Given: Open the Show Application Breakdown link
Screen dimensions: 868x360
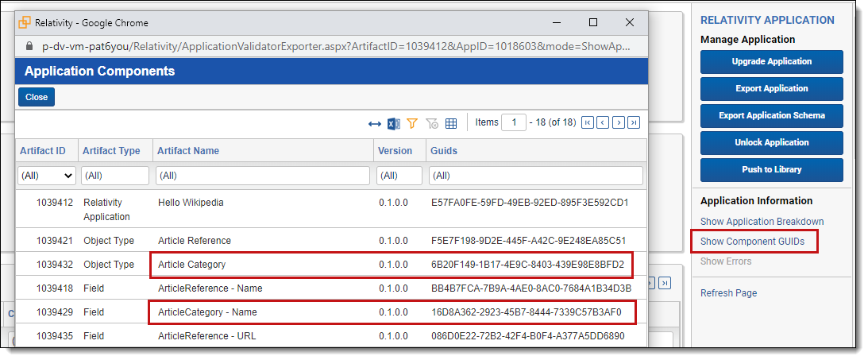Looking at the screenshot, I should pyautogui.click(x=762, y=222).
